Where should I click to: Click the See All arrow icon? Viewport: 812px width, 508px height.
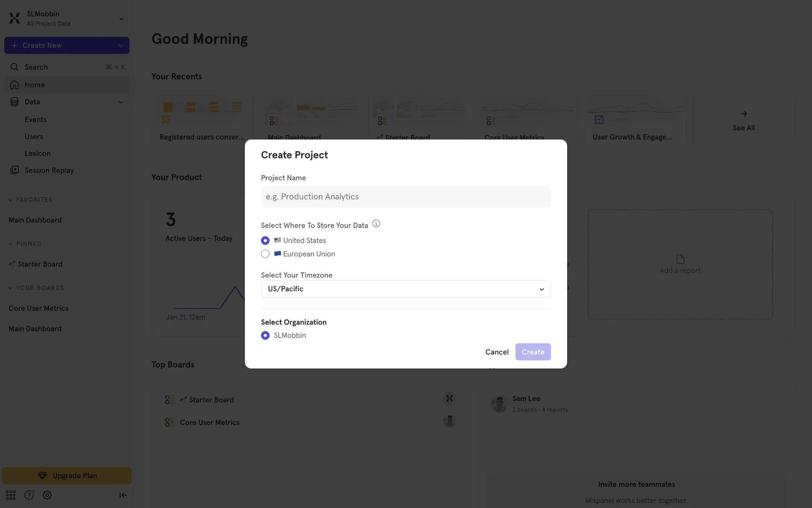point(743,114)
